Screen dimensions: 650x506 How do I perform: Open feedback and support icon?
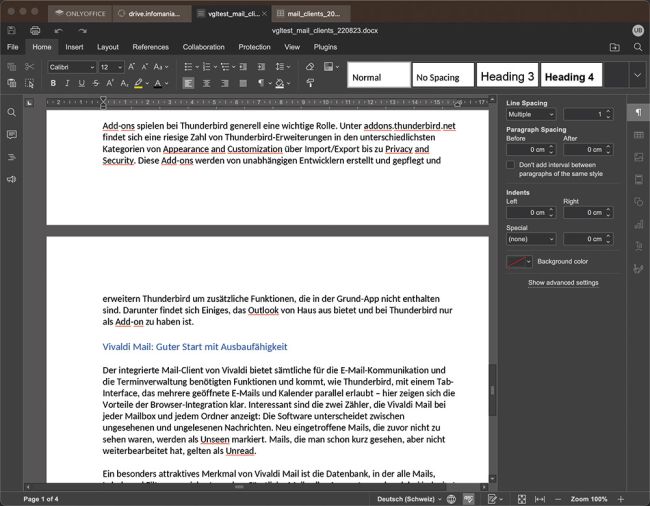12,179
